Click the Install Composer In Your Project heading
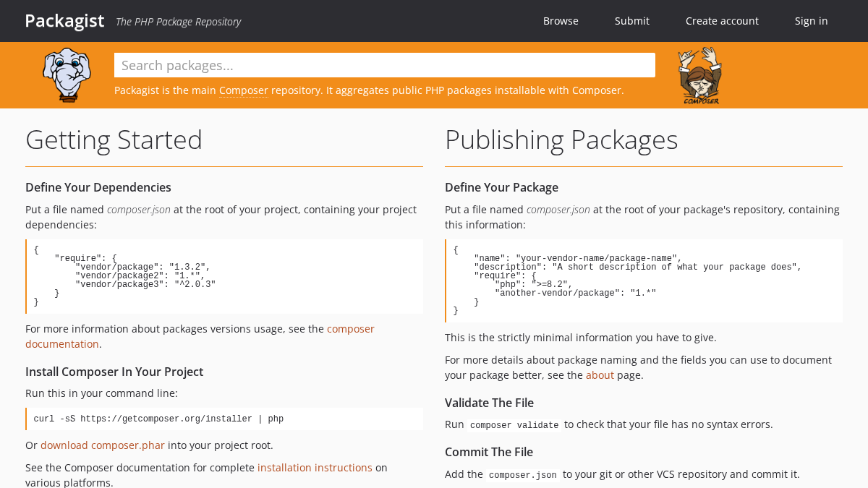Image resolution: width=868 pixels, height=488 pixels. coord(114,372)
